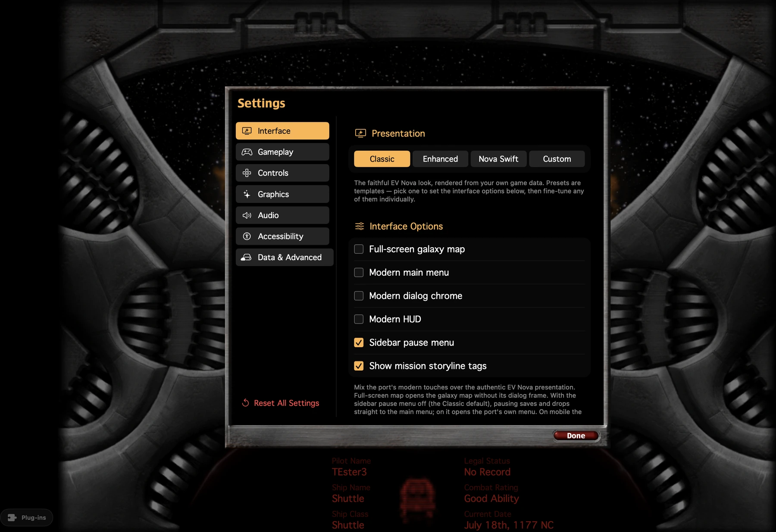Click the pilot name TEster3

tap(349, 472)
